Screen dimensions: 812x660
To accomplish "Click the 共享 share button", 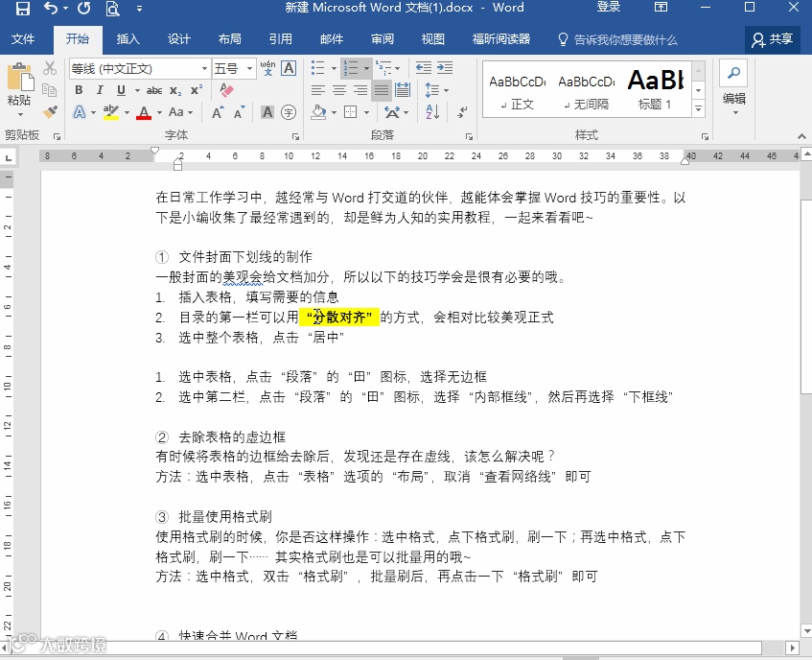I will click(772, 39).
